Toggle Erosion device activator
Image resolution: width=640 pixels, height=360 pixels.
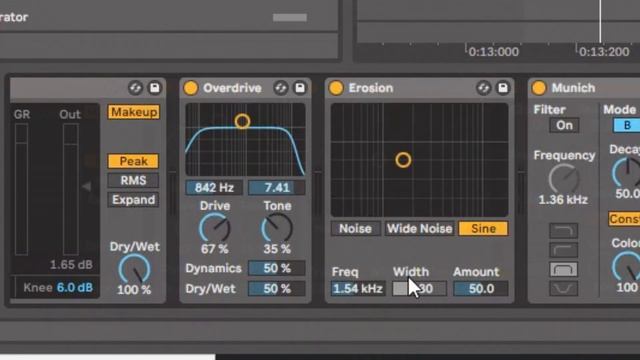336,88
